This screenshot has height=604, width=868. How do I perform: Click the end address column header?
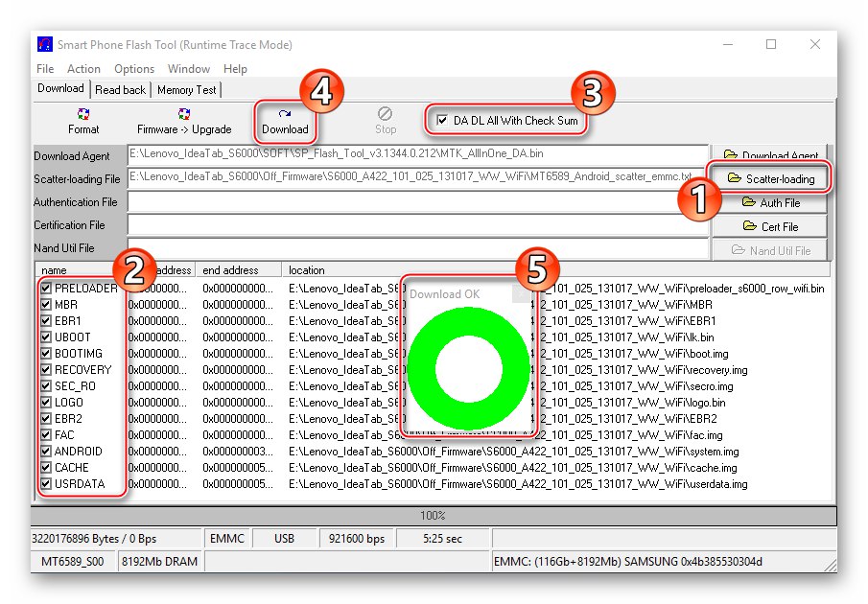239,270
